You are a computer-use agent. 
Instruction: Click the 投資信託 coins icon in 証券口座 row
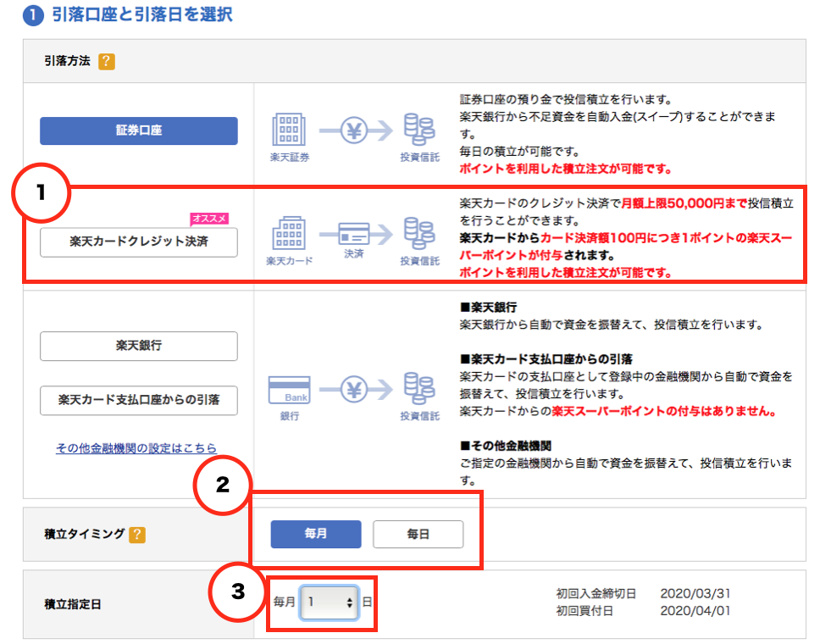(x=419, y=130)
